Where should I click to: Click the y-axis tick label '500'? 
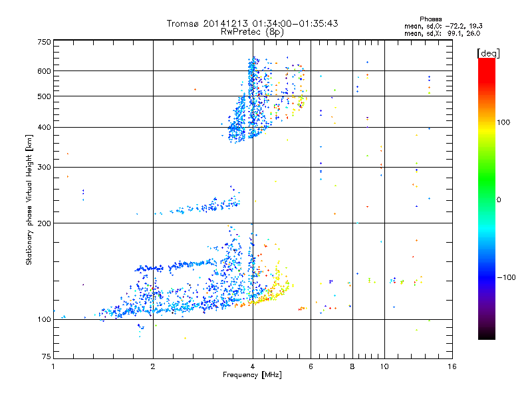44,96
